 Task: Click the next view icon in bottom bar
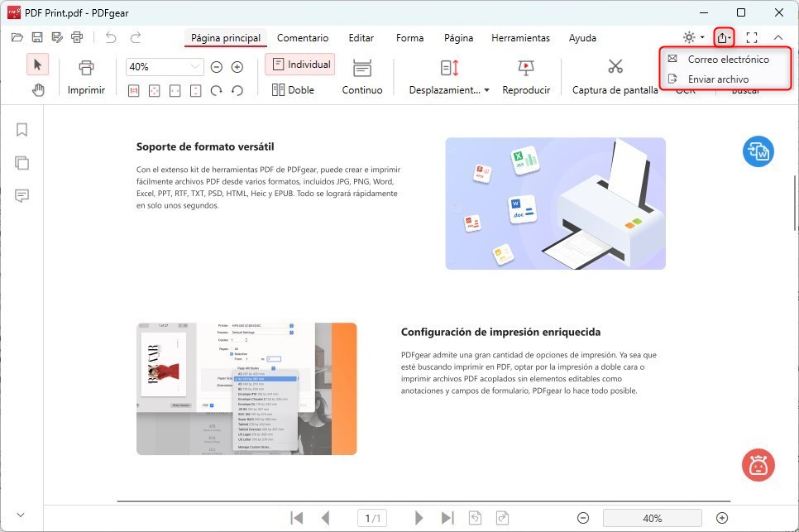pos(502,518)
